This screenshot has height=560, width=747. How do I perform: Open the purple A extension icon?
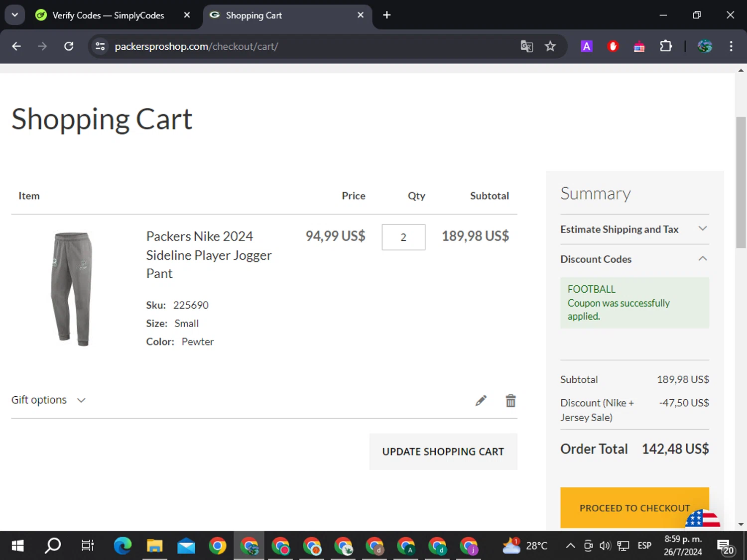[587, 46]
